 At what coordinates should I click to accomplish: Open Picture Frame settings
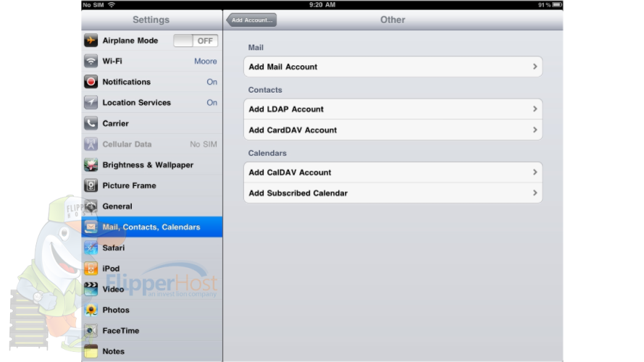click(152, 185)
